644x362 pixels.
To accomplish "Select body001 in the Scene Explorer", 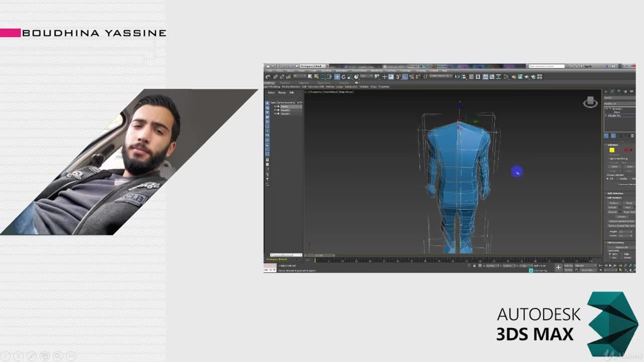I will 287,107.
